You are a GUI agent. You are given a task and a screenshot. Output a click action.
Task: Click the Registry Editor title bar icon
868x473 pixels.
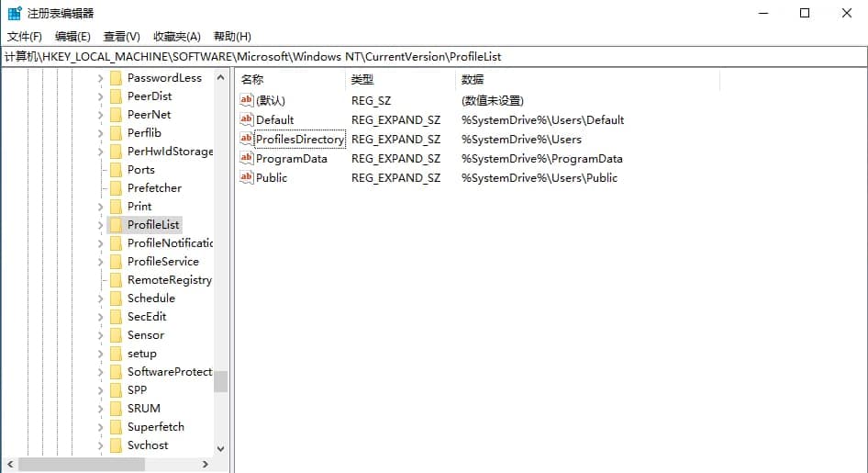click(x=15, y=13)
